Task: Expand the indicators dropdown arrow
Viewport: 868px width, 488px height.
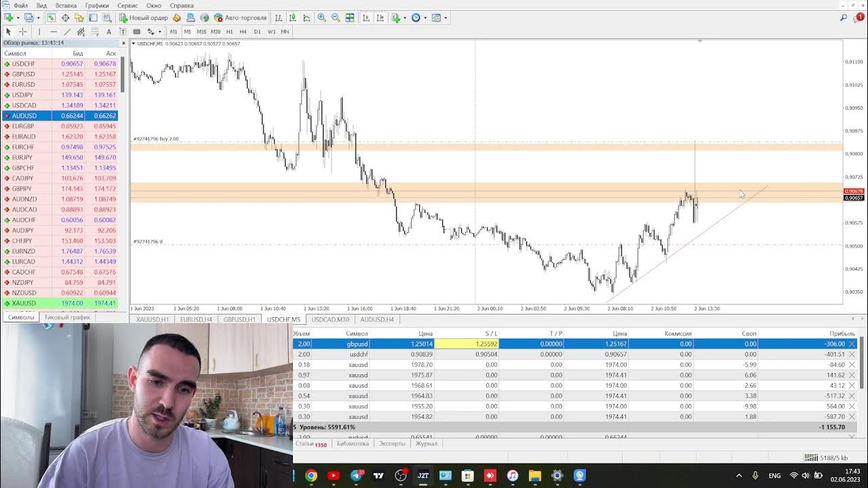Action: coord(406,18)
